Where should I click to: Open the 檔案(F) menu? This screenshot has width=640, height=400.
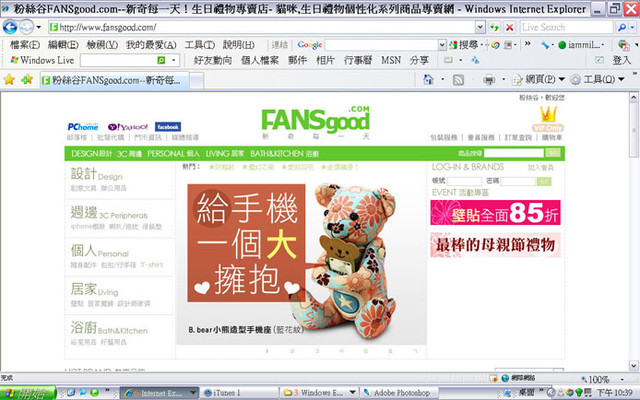[x=25, y=45]
